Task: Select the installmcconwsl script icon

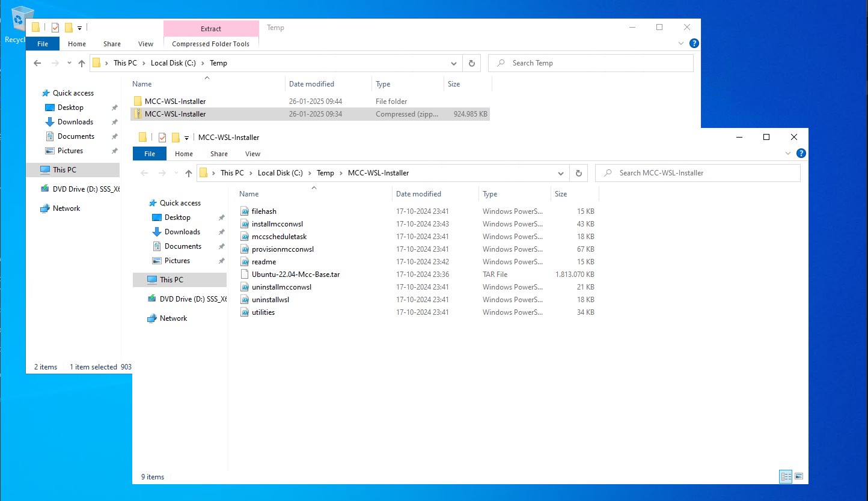Action: tap(245, 224)
